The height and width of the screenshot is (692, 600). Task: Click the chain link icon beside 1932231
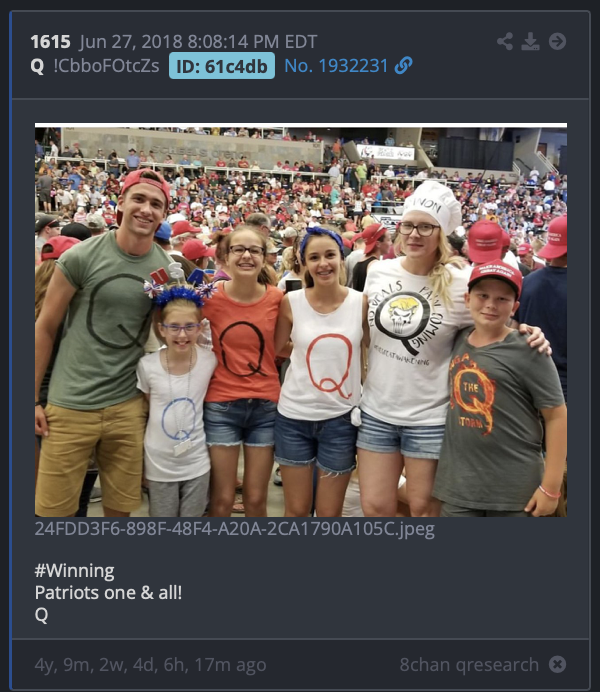pyautogui.click(x=403, y=66)
